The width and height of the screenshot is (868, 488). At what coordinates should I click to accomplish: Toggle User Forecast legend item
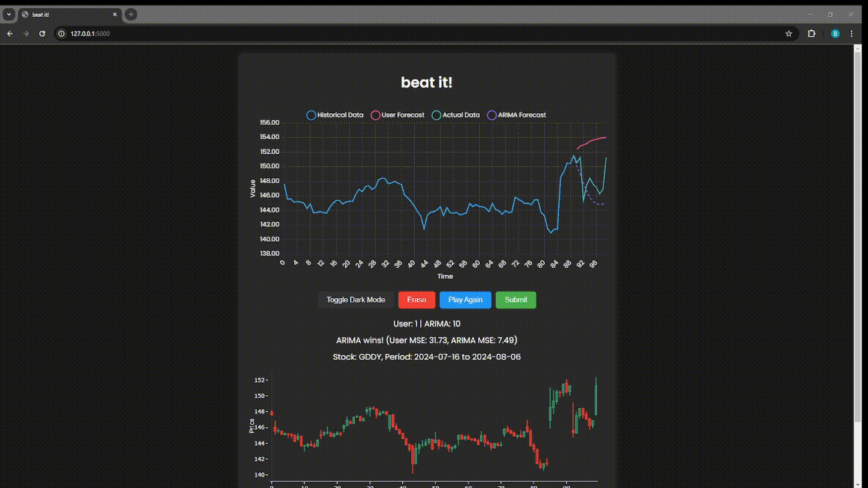point(398,115)
